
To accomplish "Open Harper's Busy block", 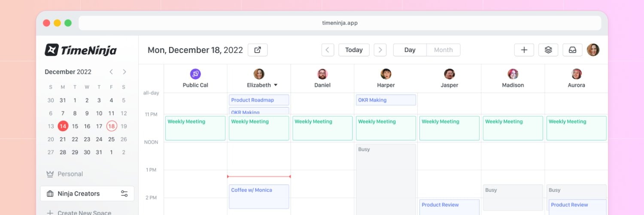I will 386,179.
